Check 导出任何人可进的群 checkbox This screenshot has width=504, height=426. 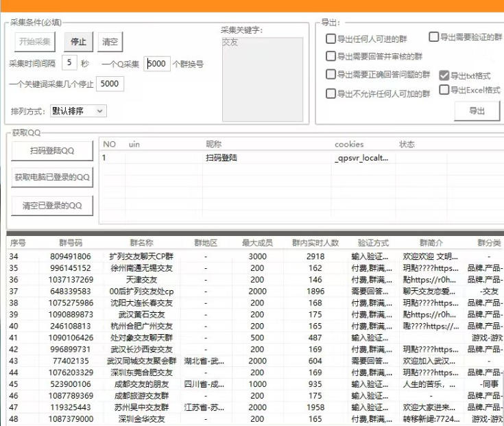[331, 39]
